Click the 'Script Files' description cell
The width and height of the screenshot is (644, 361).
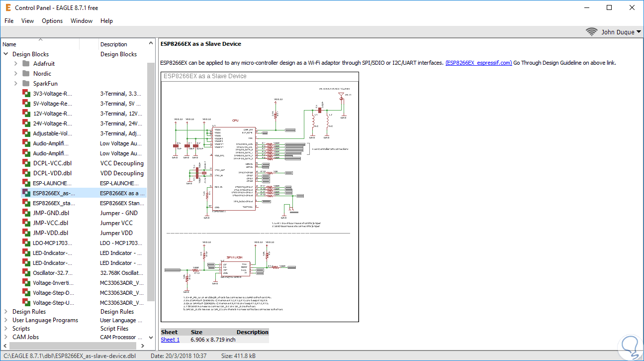[114, 329]
